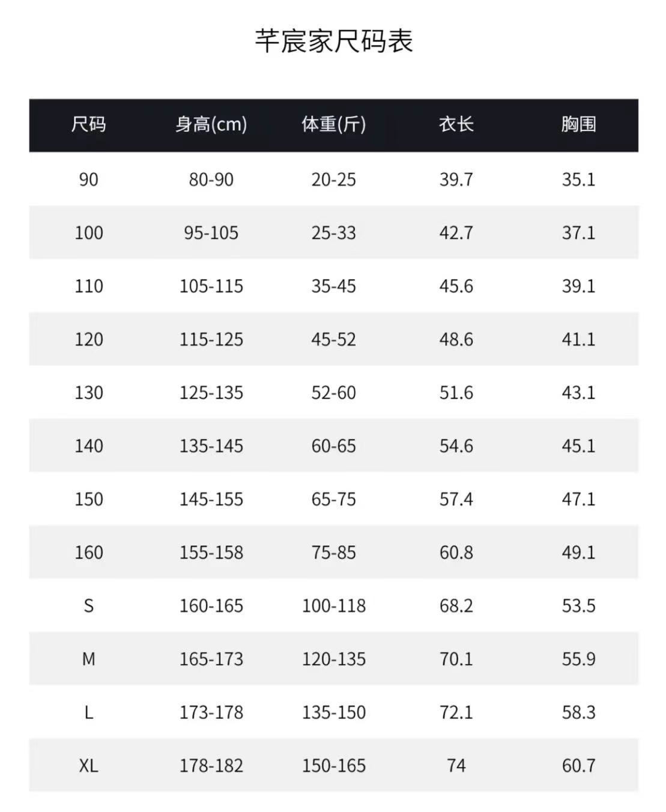Screen dimensions: 666x812
Task: Click the 胸围 column header
Action: point(578,124)
